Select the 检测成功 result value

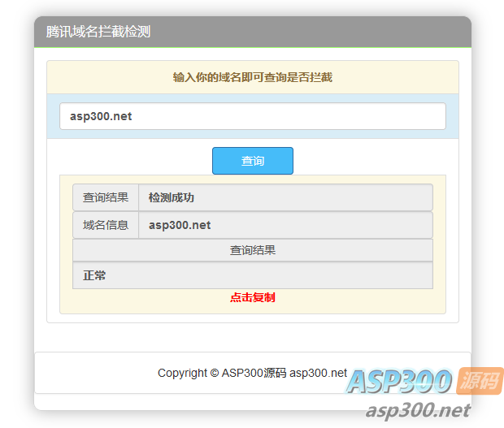pyautogui.click(x=172, y=197)
